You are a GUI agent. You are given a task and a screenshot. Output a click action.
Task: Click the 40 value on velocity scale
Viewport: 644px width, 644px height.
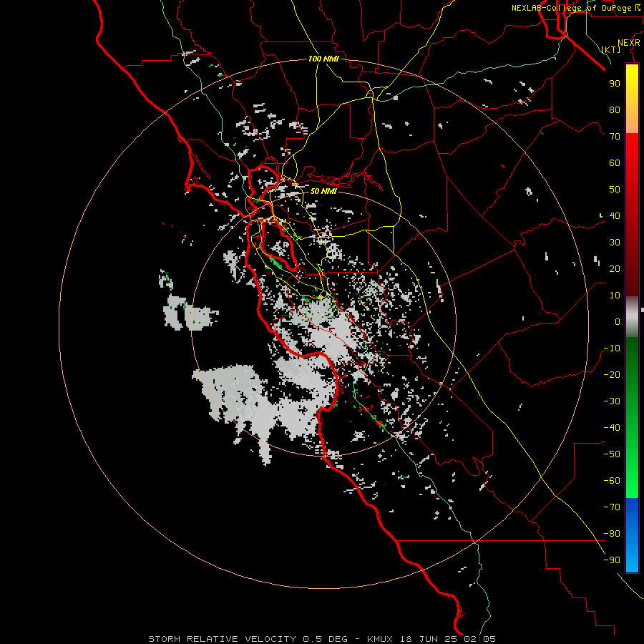click(615, 215)
